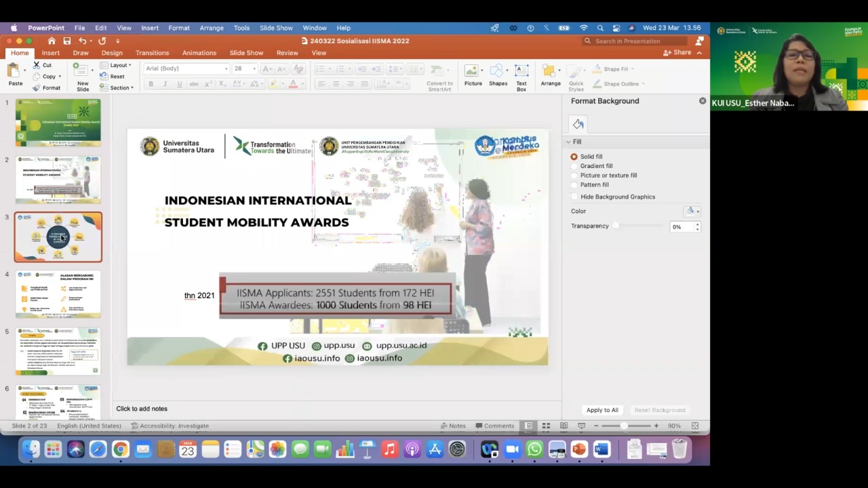This screenshot has width=868, height=488.
Task: Insert a New Slide
Action: pyautogui.click(x=82, y=76)
